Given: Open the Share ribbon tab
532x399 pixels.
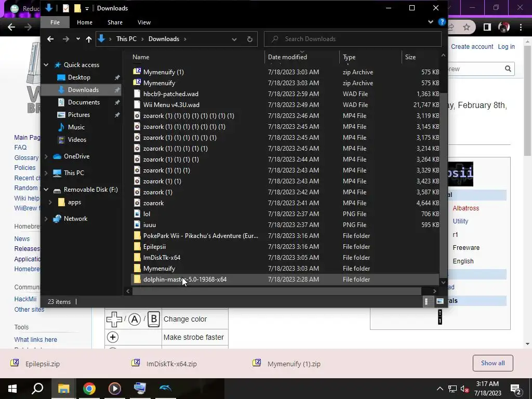Looking at the screenshot, I should (115, 22).
